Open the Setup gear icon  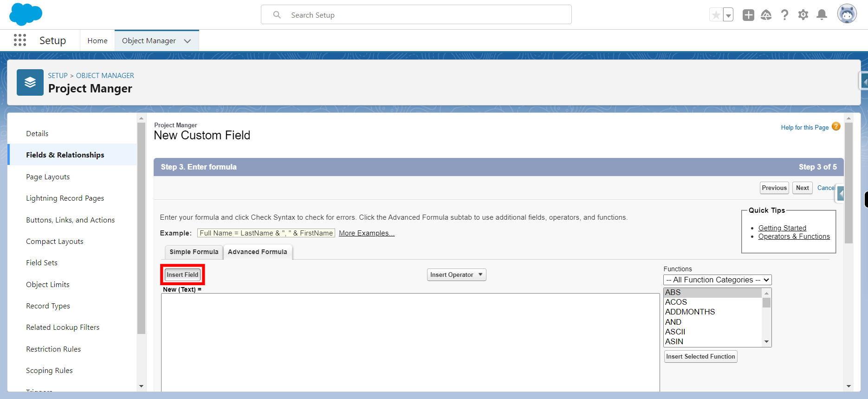(803, 15)
